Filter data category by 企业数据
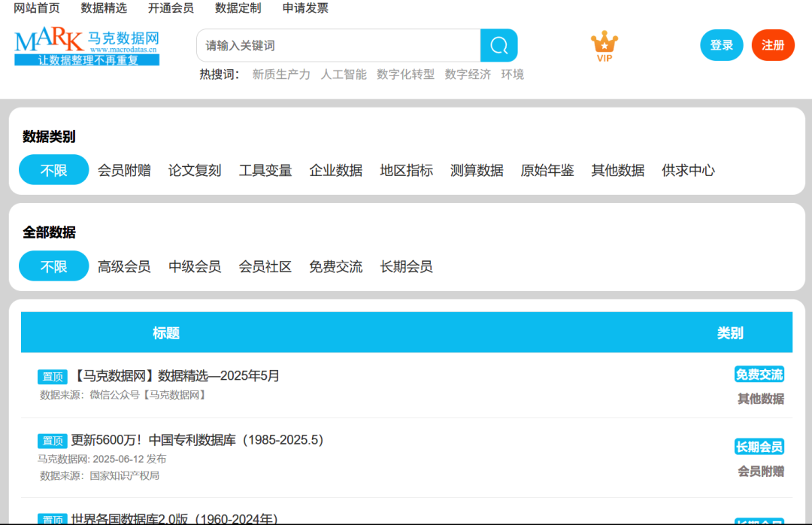 coord(335,170)
